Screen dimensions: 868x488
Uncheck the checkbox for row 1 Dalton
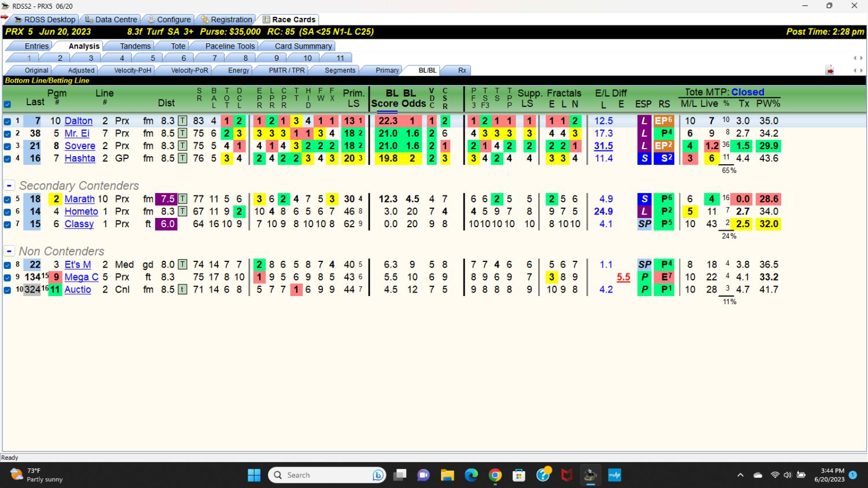coord(7,121)
